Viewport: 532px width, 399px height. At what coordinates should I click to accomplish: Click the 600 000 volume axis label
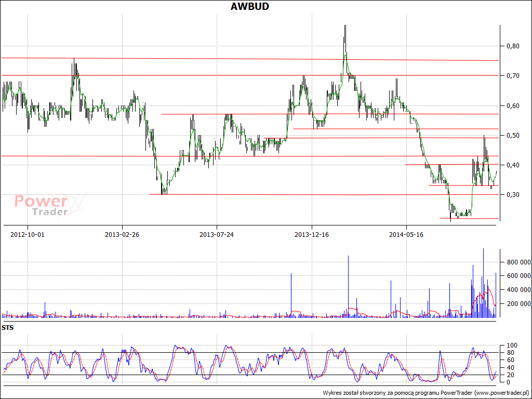(519, 275)
